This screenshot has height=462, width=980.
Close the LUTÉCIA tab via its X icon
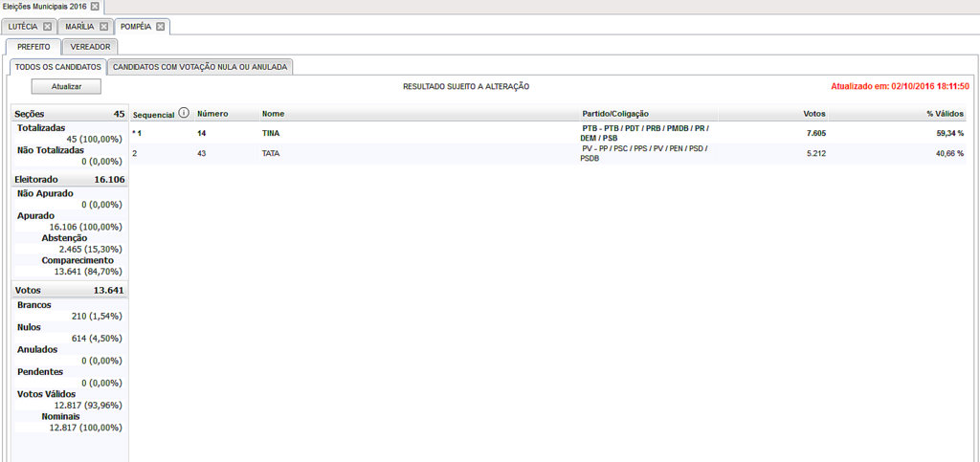point(47,27)
